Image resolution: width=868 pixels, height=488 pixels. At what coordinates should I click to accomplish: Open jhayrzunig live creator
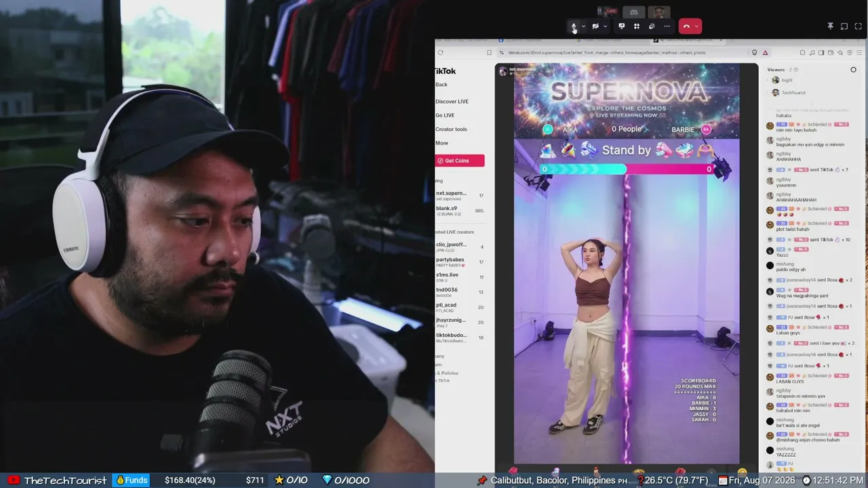tap(460, 322)
